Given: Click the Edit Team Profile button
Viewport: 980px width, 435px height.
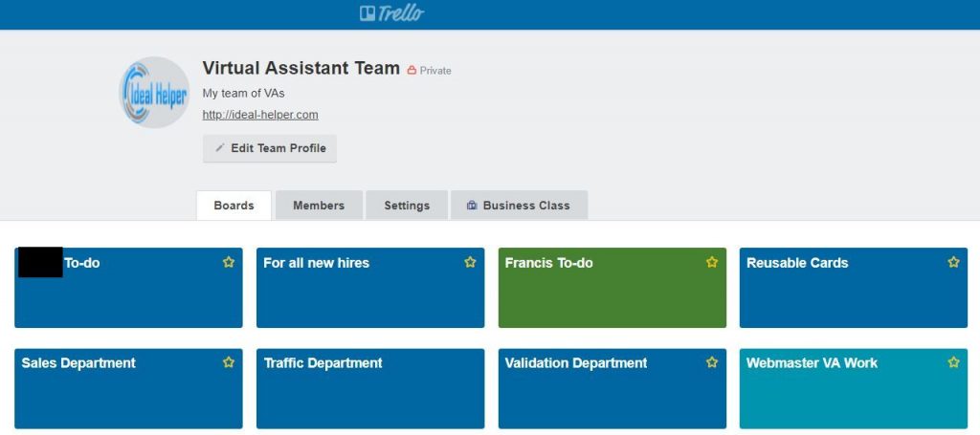Looking at the screenshot, I should pyautogui.click(x=270, y=148).
